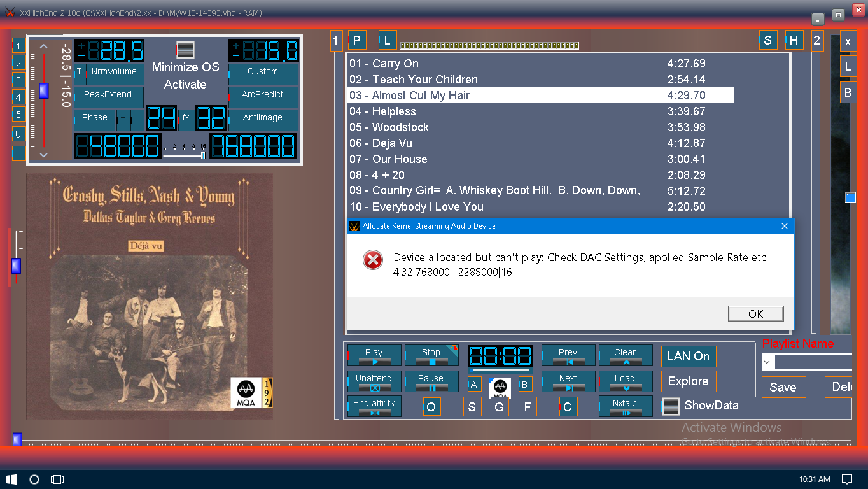Turn off LAN On

pyautogui.click(x=689, y=356)
